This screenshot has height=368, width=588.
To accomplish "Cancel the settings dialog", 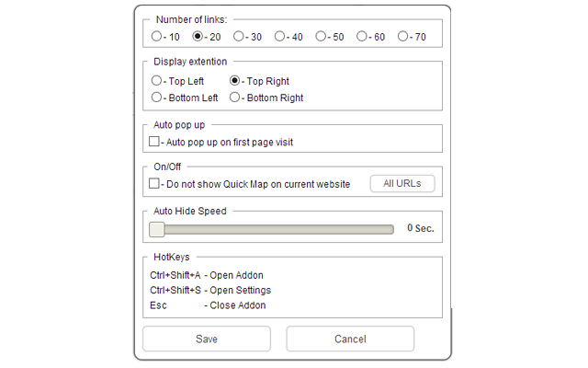I will pyautogui.click(x=350, y=339).
